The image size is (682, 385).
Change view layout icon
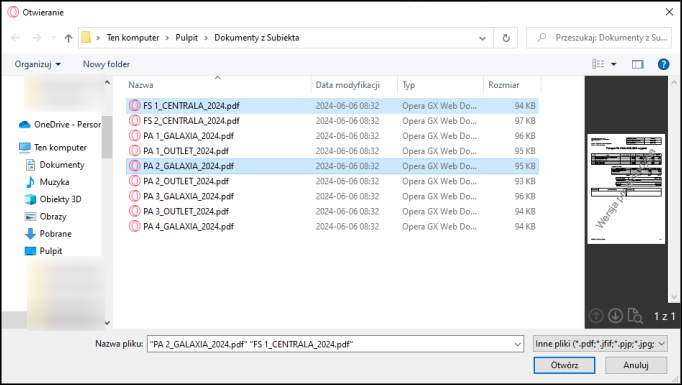click(x=598, y=64)
